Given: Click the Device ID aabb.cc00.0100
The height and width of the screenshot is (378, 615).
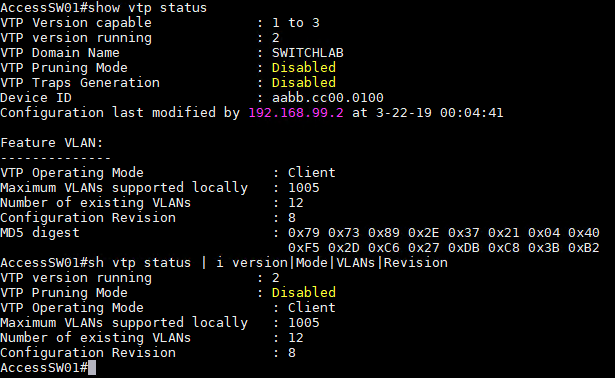Looking at the screenshot, I should tap(328, 98).
